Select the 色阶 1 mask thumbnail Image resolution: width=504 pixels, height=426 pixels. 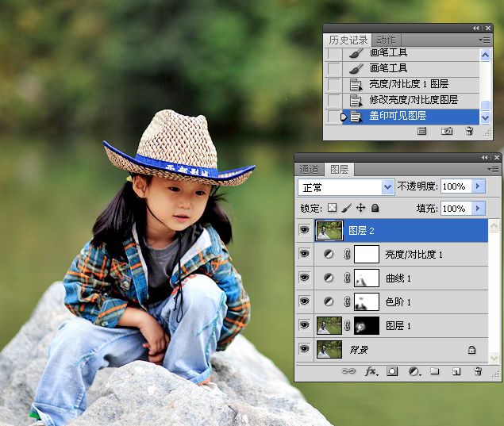point(367,301)
